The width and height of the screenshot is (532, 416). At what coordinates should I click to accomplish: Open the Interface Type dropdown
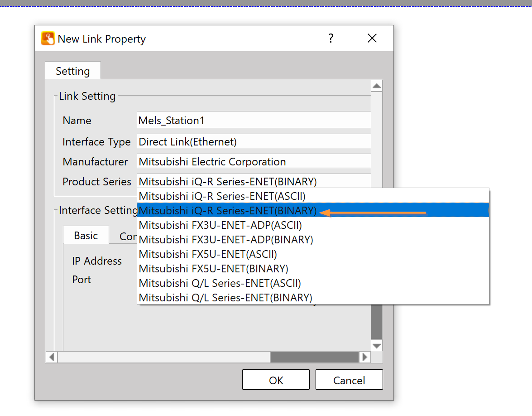coord(254,142)
